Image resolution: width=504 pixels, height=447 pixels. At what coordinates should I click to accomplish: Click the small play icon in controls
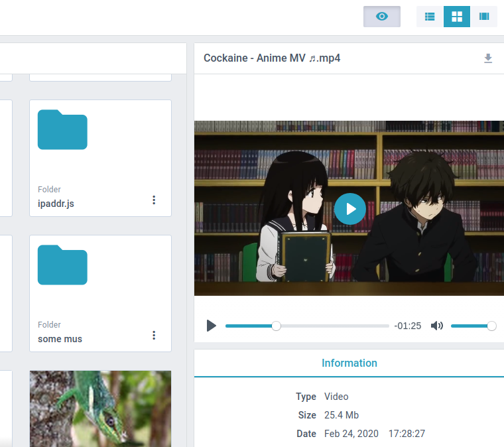point(212,326)
